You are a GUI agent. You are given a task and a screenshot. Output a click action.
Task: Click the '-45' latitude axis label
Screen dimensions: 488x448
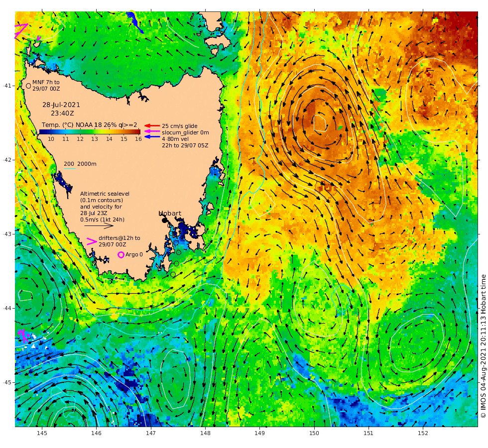pos(7,382)
